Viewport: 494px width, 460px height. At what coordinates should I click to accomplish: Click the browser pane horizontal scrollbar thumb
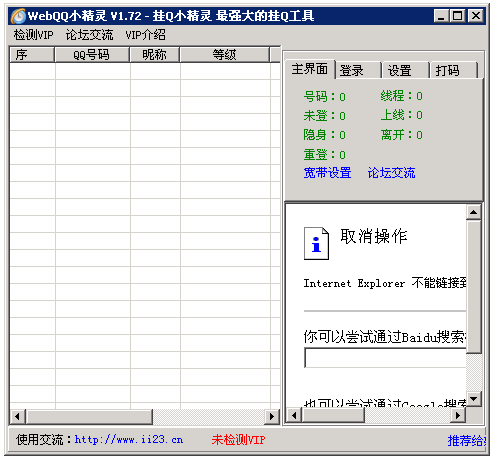[333, 415]
